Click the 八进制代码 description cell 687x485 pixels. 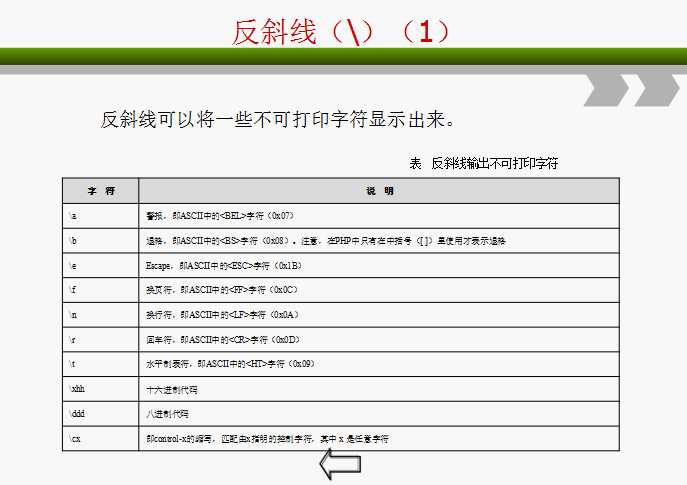379,414
